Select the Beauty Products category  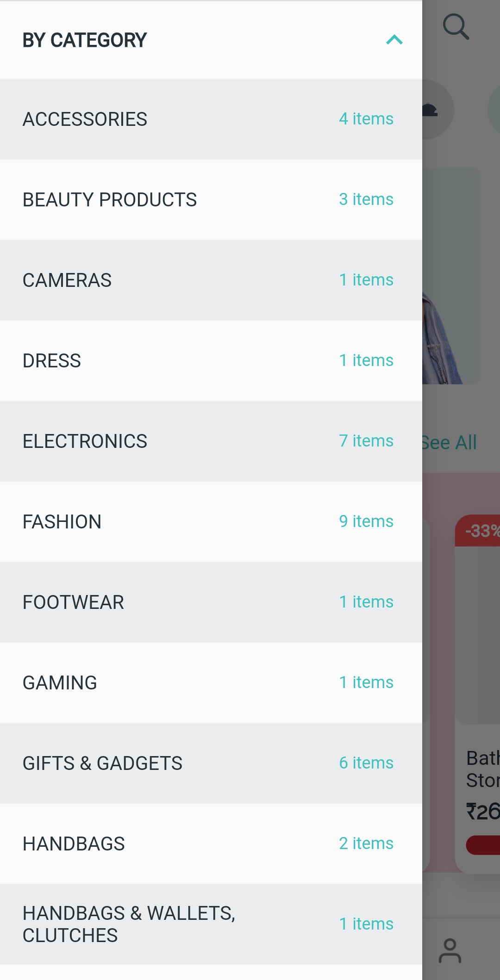[211, 200]
